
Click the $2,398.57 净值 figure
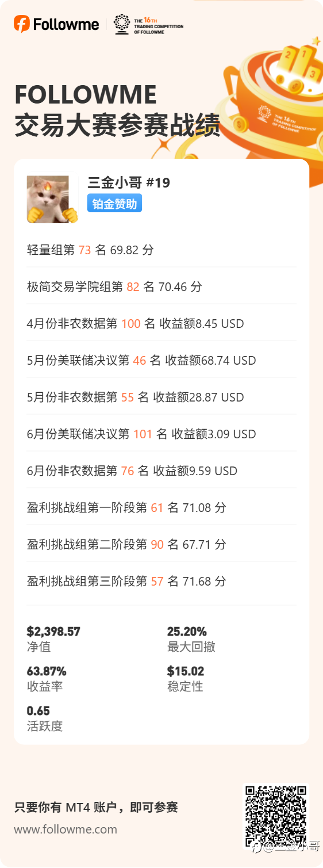pyautogui.click(x=53, y=638)
